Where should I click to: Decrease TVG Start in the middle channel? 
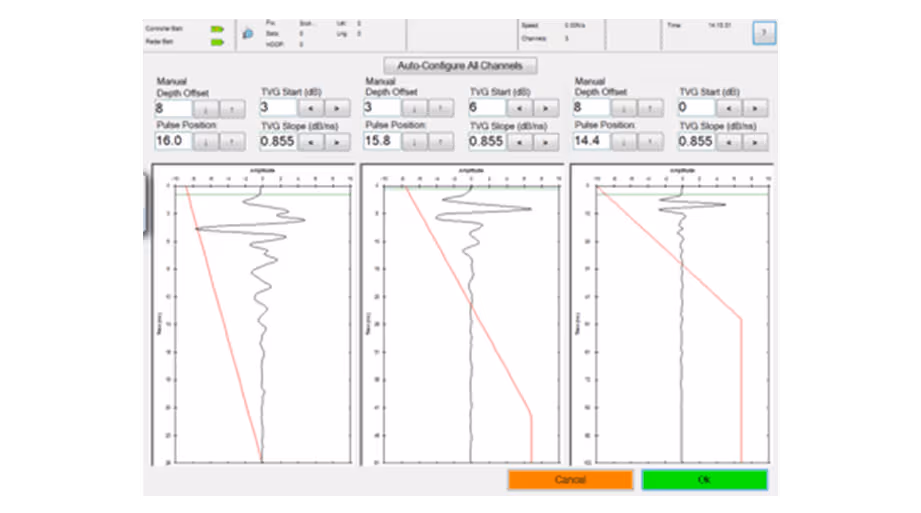point(520,108)
